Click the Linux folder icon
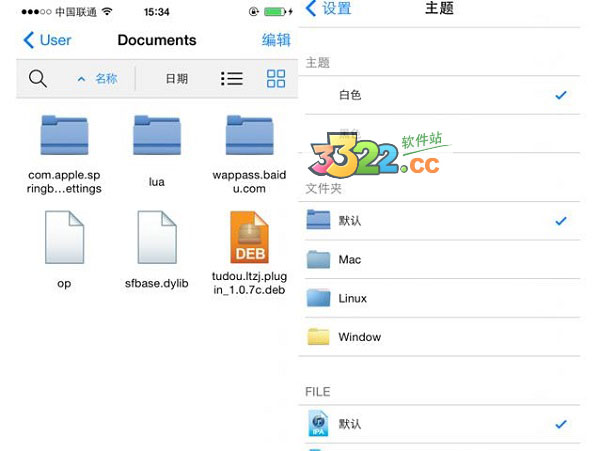Viewport: 600px width, 451px height. tap(318, 298)
